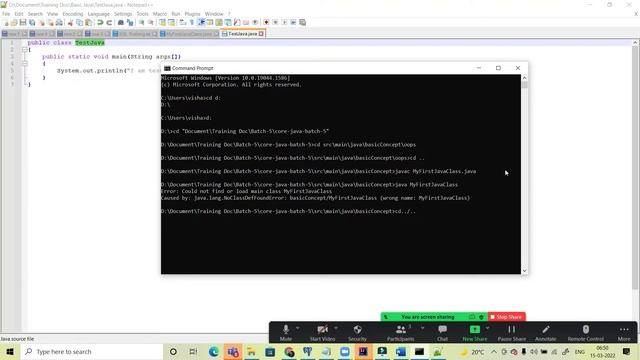
Task: Open Zoom Security options
Action: pyautogui.click(x=357, y=333)
